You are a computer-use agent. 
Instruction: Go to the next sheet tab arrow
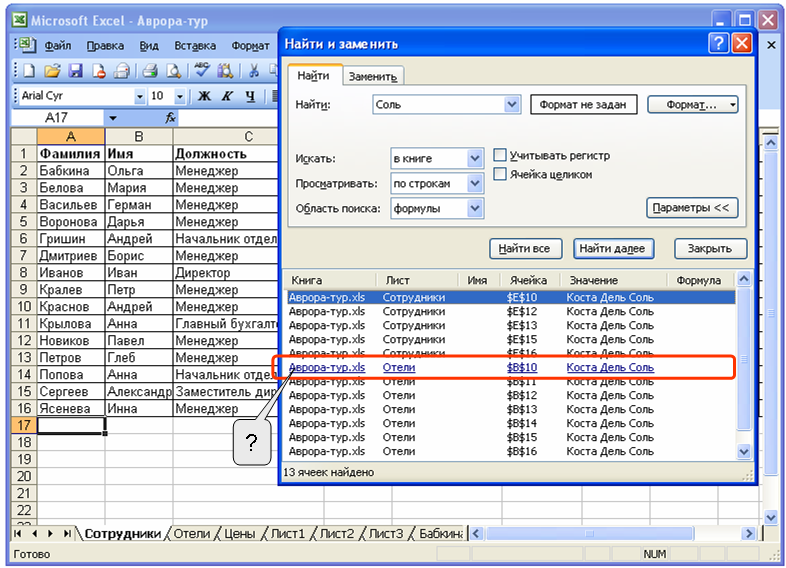[x=50, y=533]
